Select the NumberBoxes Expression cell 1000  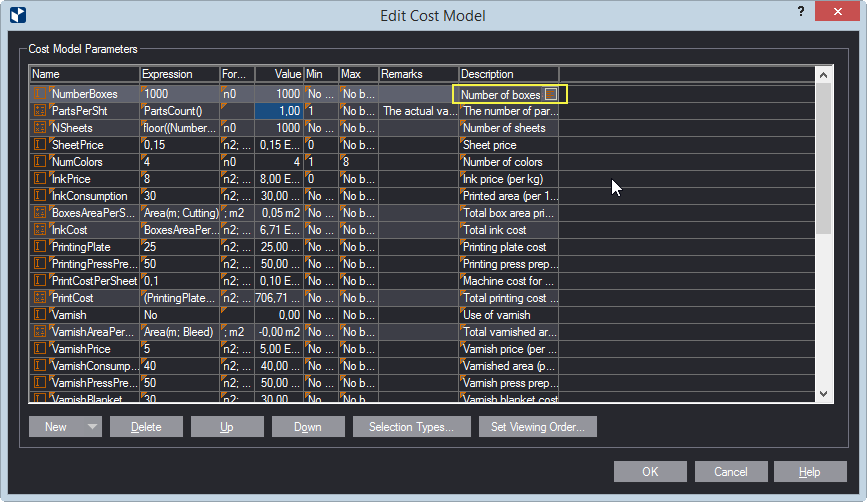180,94
